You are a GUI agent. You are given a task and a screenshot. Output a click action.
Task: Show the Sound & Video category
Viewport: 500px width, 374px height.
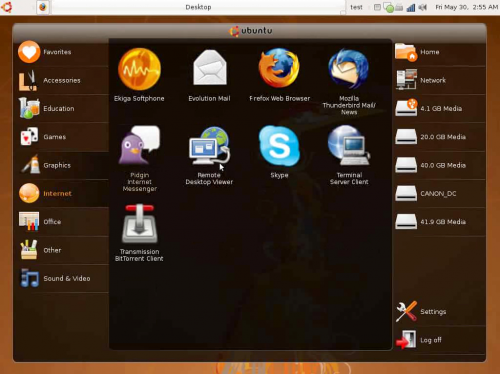click(x=63, y=278)
